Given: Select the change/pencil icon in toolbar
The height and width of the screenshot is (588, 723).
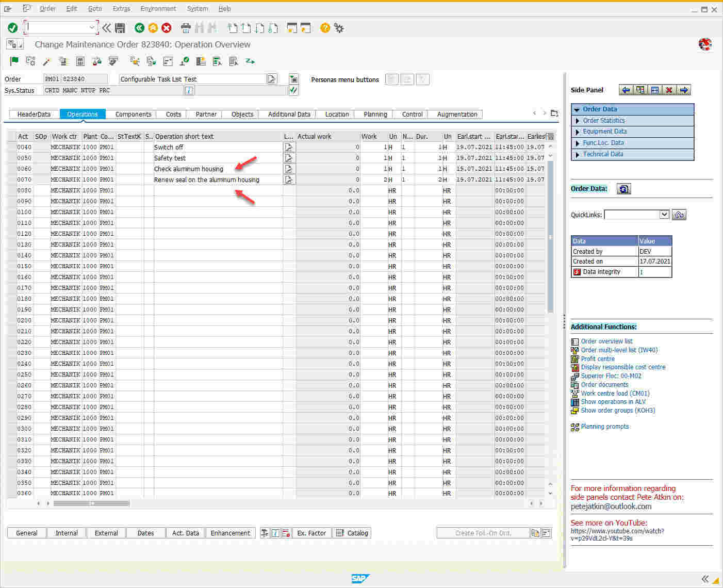Looking at the screenshot, I should (47, 61).
